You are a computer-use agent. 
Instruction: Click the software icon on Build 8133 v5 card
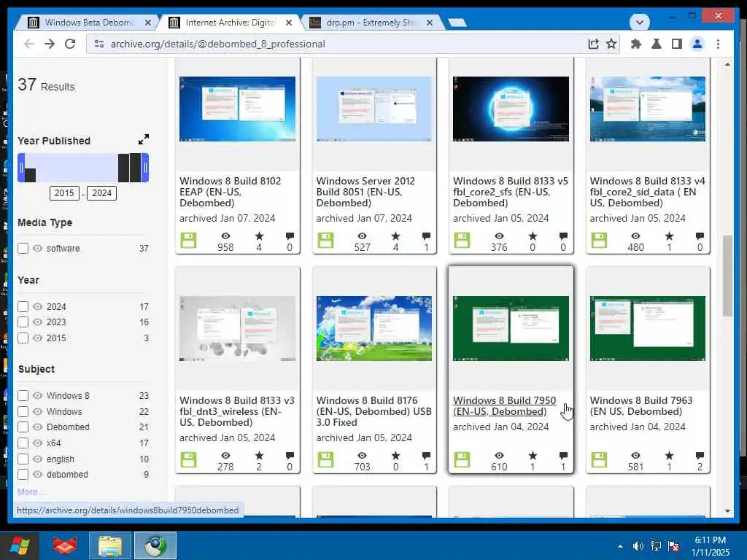pos(462,241)
